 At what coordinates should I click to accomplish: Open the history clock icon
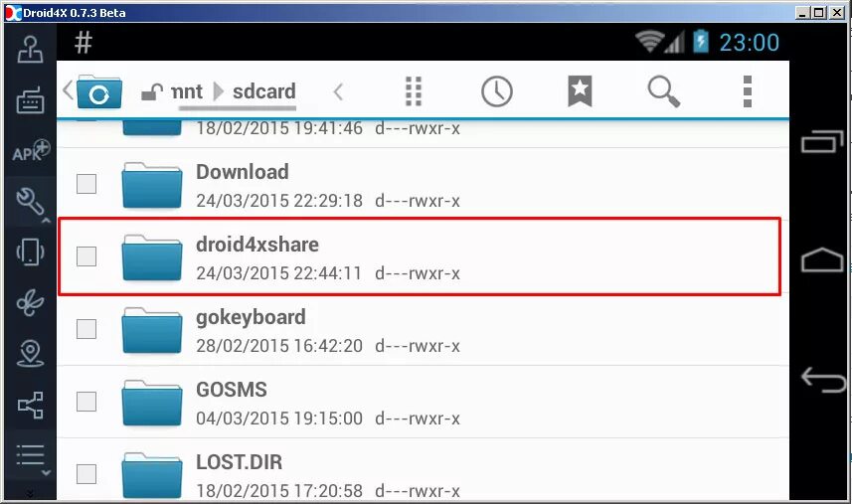pos(497,91)
